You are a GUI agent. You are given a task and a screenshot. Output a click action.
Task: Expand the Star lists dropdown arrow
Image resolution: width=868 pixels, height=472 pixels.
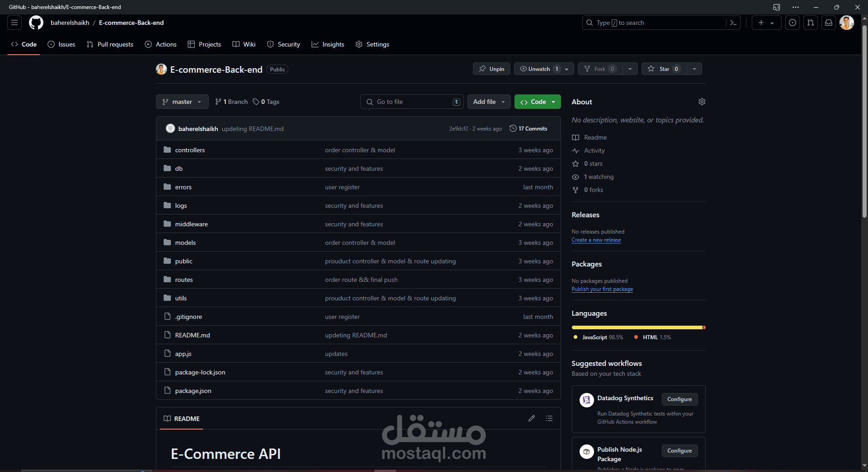click(x=694, y=69)
